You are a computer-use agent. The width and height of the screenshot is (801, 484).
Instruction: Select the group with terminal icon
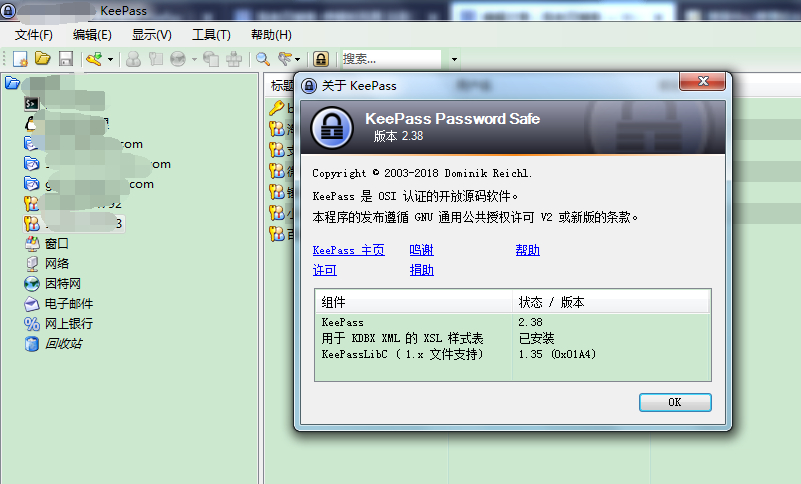pos(32,104)
